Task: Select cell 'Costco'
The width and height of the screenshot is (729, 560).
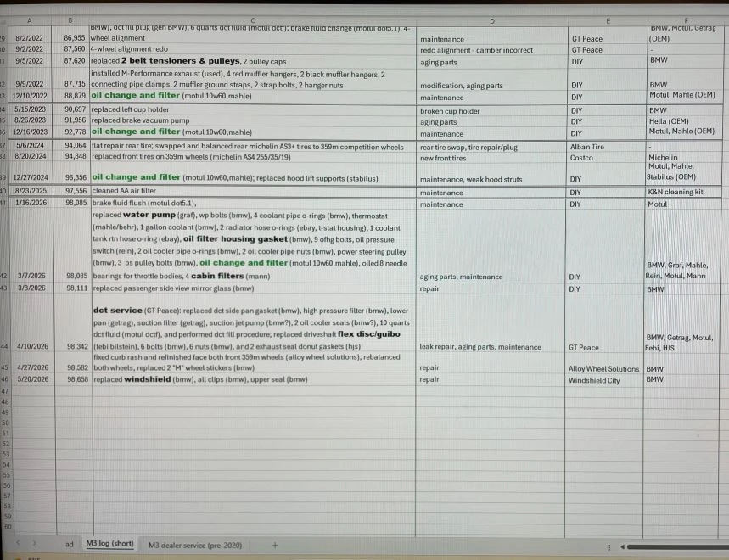Action: click(606, 158)
